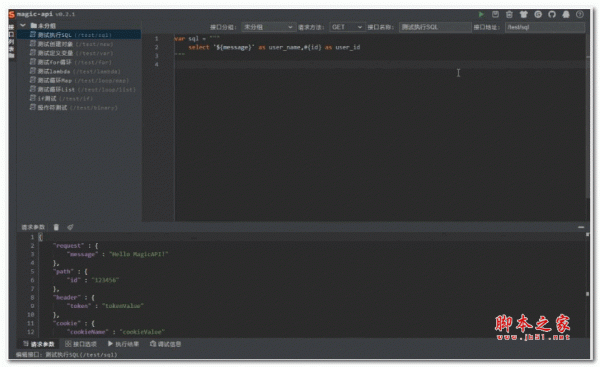Open the GitHub repository icon

coord(552,14)
